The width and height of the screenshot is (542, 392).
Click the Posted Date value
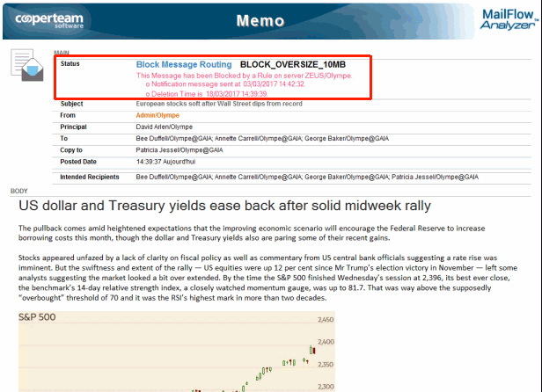166,162
